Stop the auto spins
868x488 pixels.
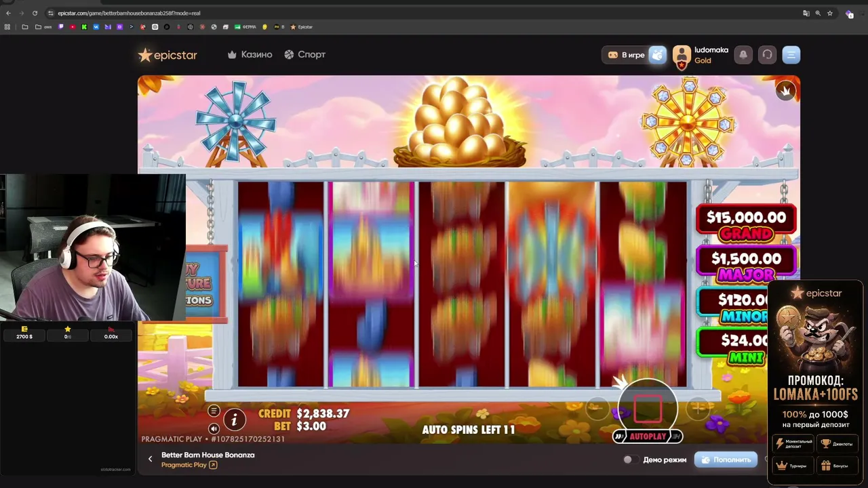point(648,407)
